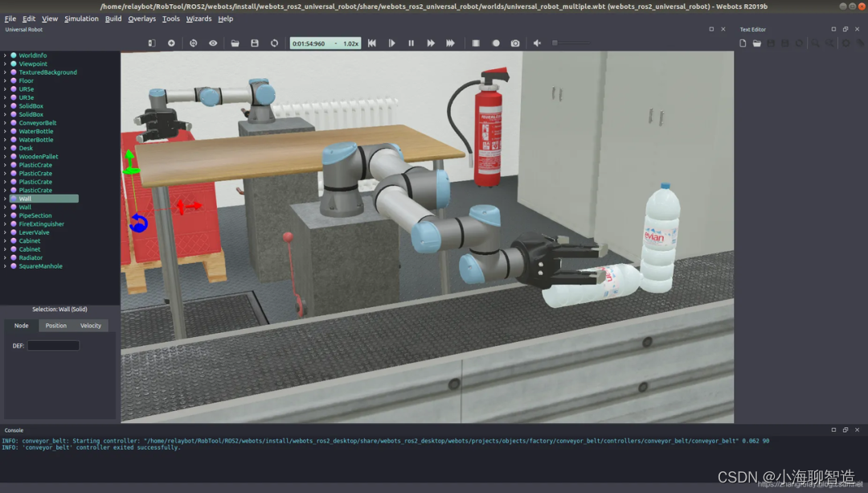Open the Tools menu
The height and width of the screenshot is (493, 868).
(171, 18)
